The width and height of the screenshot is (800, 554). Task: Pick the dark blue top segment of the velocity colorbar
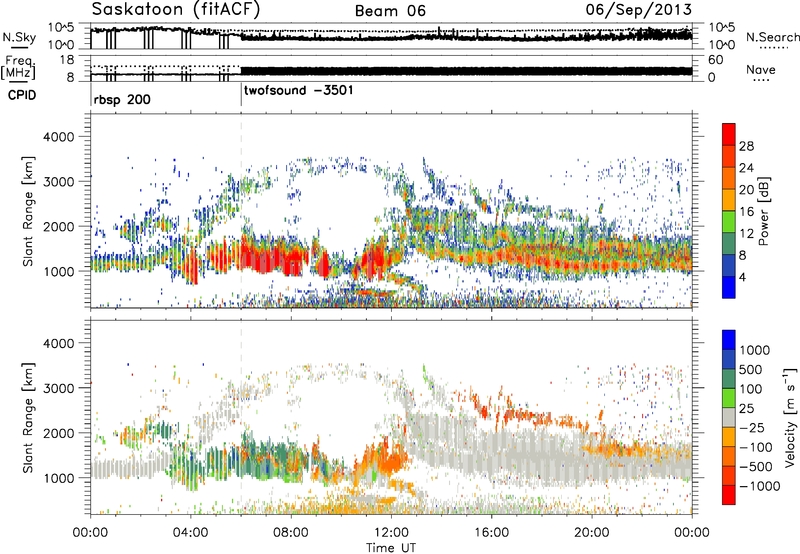[x=729, y=340]
